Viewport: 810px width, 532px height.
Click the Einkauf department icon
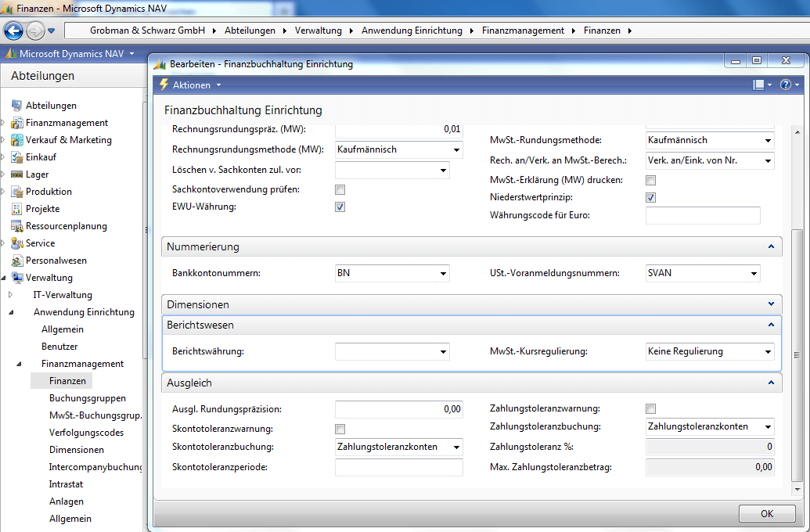(17, 157)
